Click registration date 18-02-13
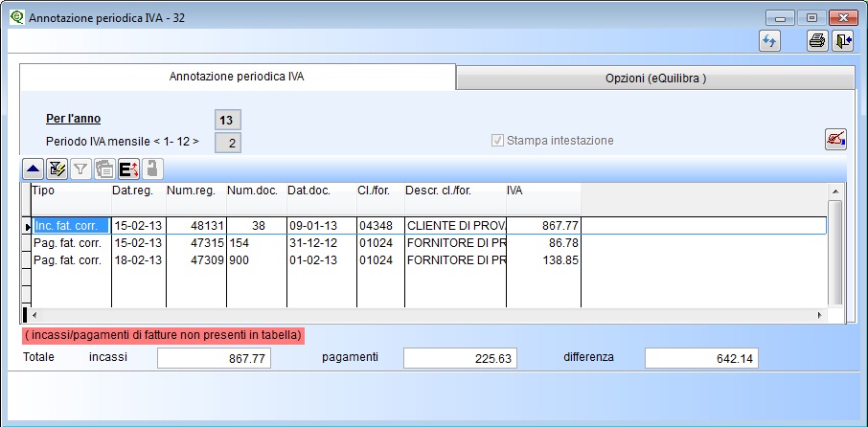Viewport: 868px width, 427px height. 139,260
